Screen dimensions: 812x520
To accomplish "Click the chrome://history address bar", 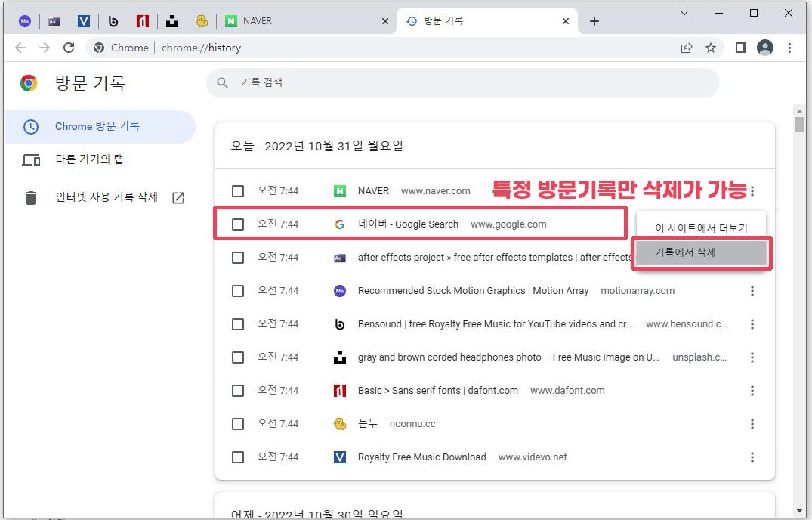I will pos(201,48).
